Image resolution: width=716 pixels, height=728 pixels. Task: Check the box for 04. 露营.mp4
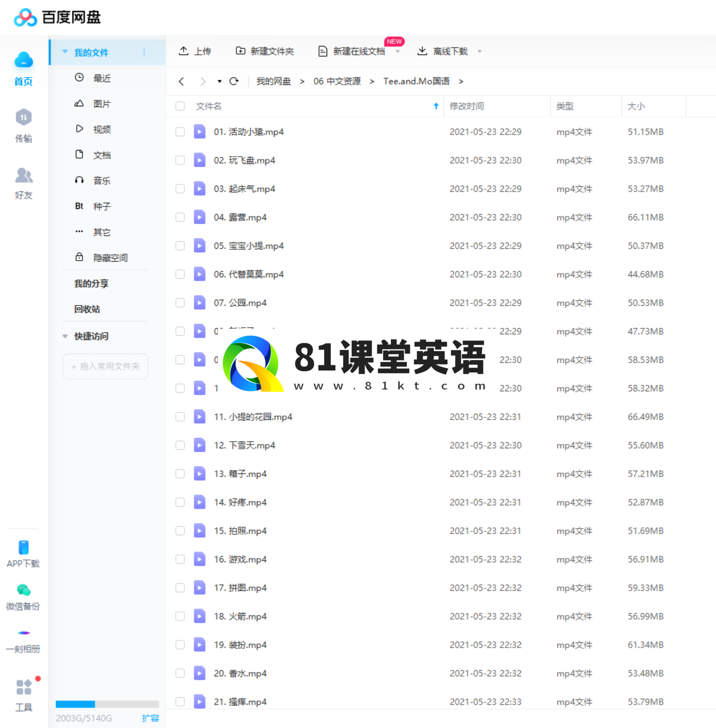[x=180, y=217]
